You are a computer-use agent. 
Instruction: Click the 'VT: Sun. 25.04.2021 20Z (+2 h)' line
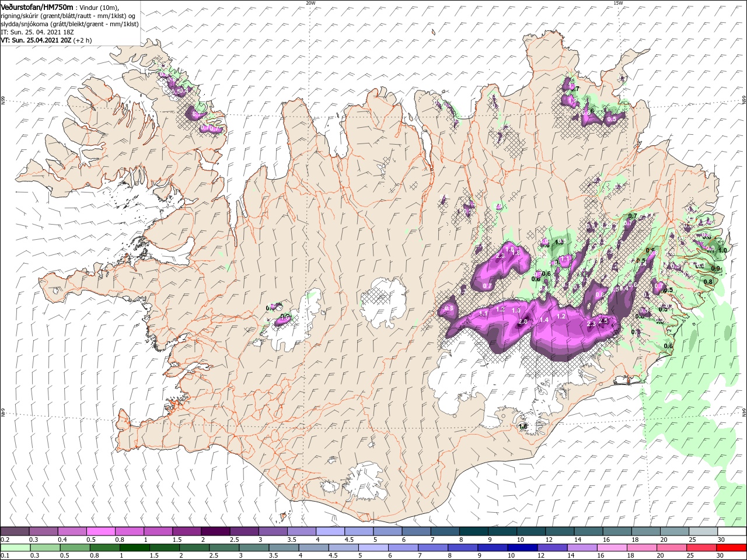pyautogui.click(x=46, y=40)
